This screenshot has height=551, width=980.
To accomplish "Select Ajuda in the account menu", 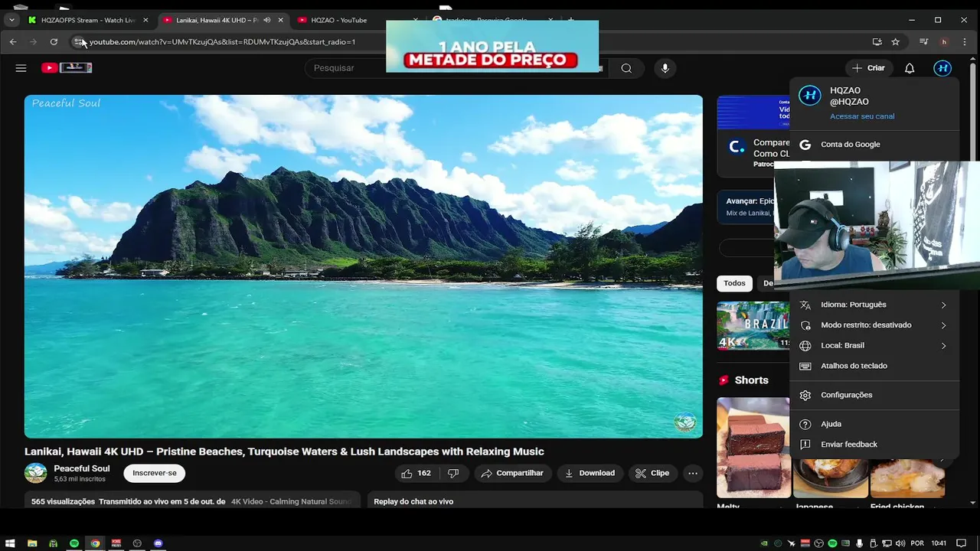I will point(874,424).
